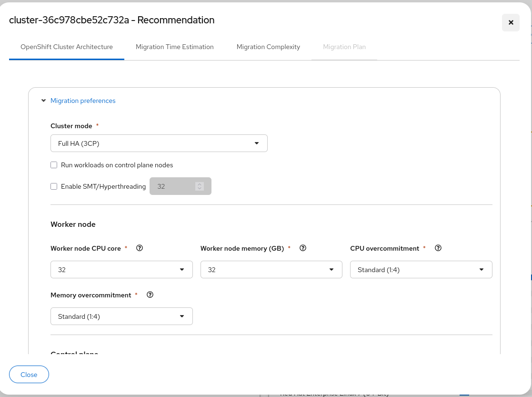Image resolution: width=532 pixels, height=397 pixels.
Task: Open help for Worker node memory (GB)
Action: tap(303, 248)
